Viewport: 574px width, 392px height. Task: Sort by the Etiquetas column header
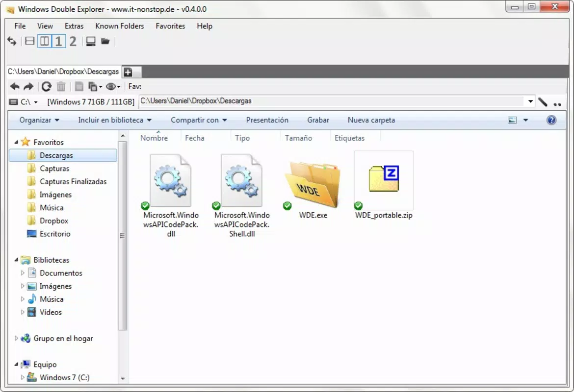point(350,138)
